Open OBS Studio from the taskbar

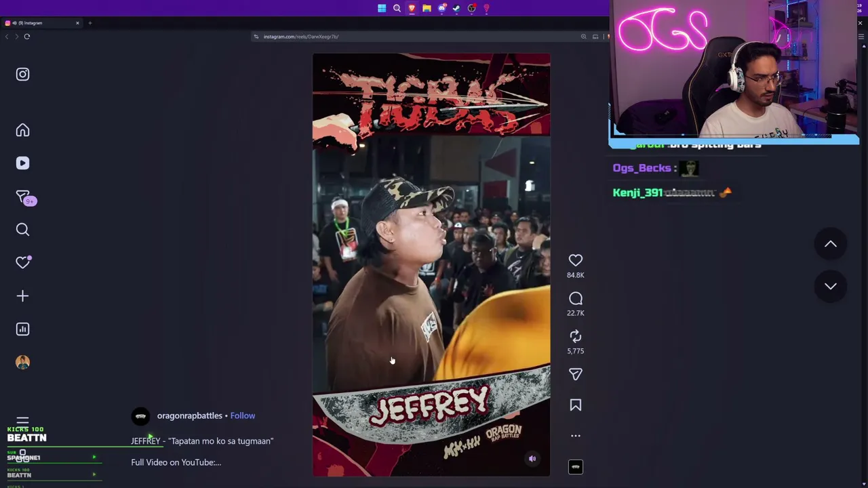click(471, 8)
